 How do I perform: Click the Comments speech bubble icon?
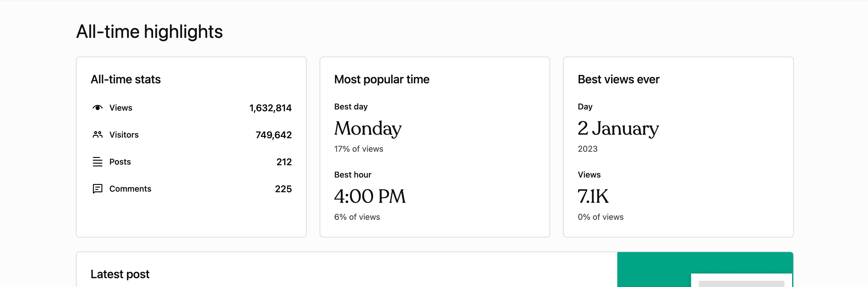[97, 189]
